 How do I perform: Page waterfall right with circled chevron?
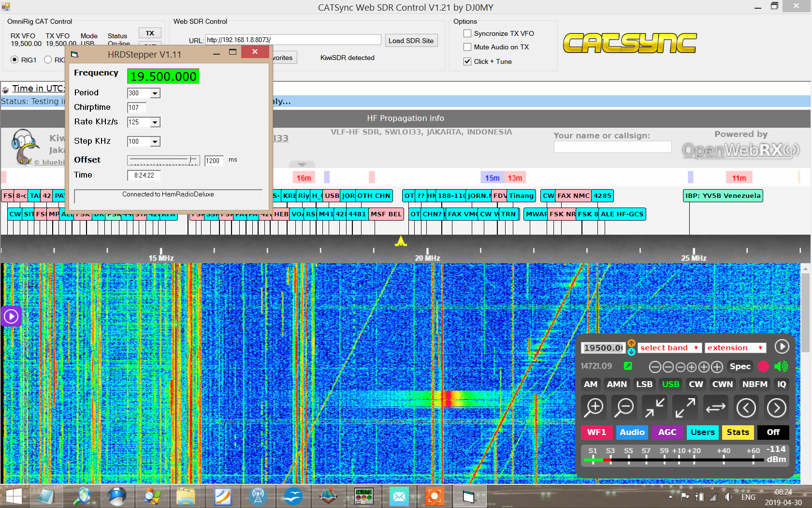(777, 408)
